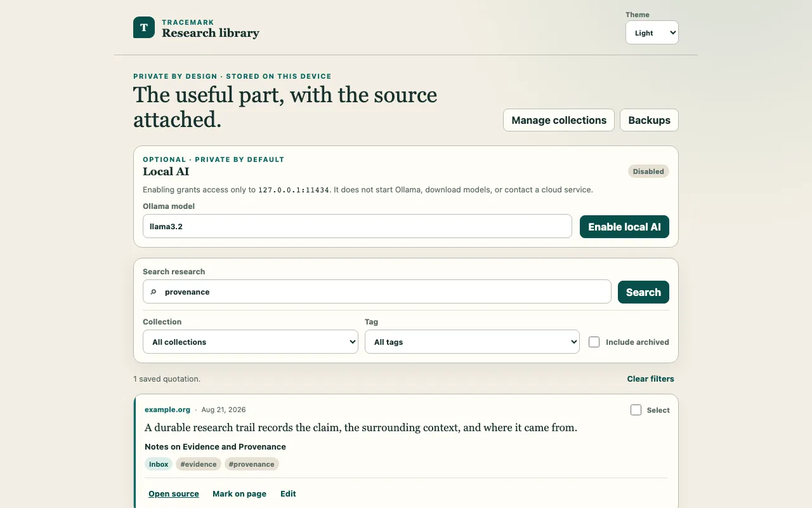Tick the Select checkbox on the quotation card

click(636, 410)
